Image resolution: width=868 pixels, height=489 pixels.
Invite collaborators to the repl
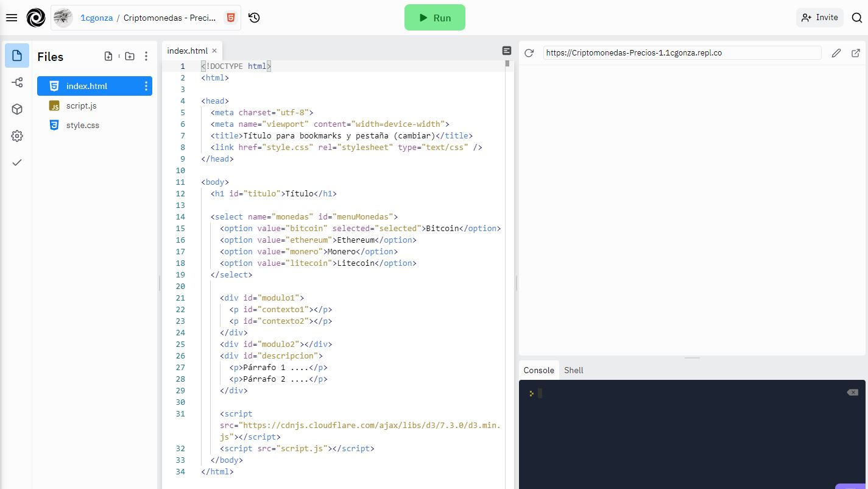click(820, 17)
